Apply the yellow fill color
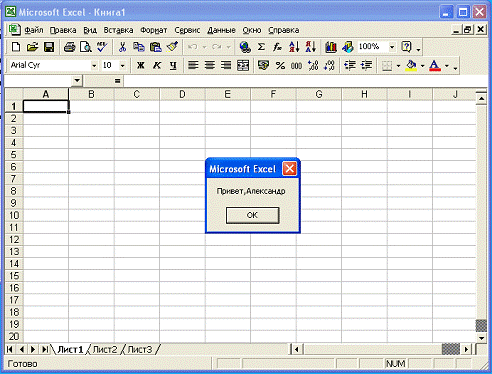Image resolution: width=492 pixels, height=374 pixels. click(411, 65)
